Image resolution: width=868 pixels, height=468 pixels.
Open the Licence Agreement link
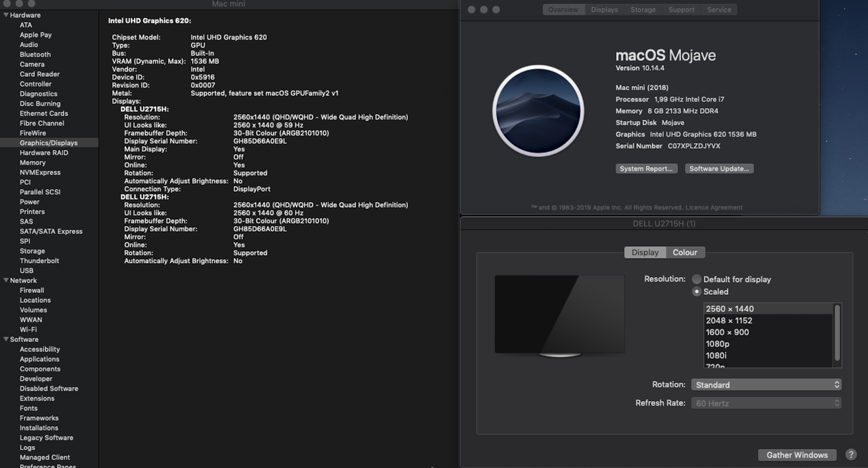[714, 208]
